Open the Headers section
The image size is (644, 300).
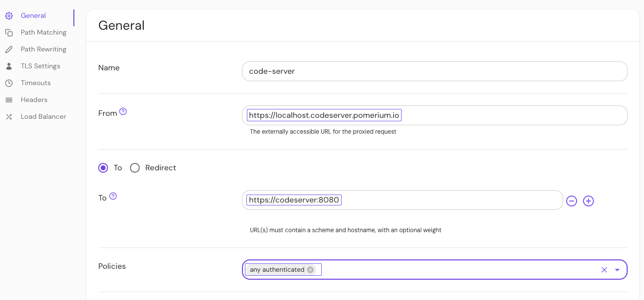(x=37, y=100)
